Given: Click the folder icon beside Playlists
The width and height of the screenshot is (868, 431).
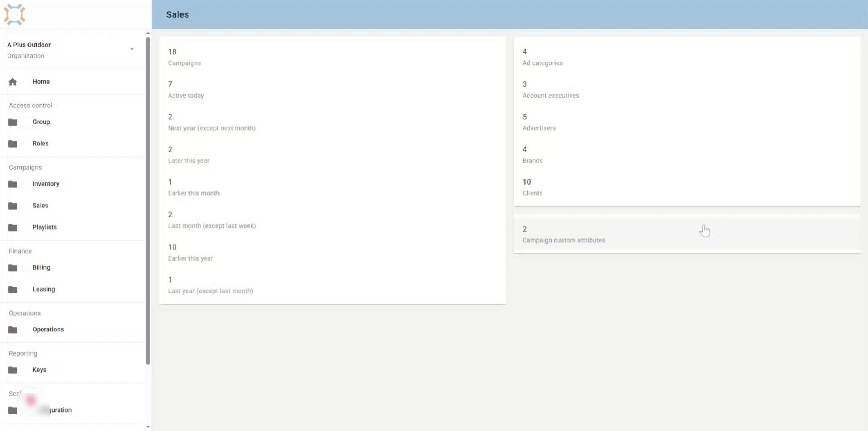Looking at the screenshot, I should [13, 228].
